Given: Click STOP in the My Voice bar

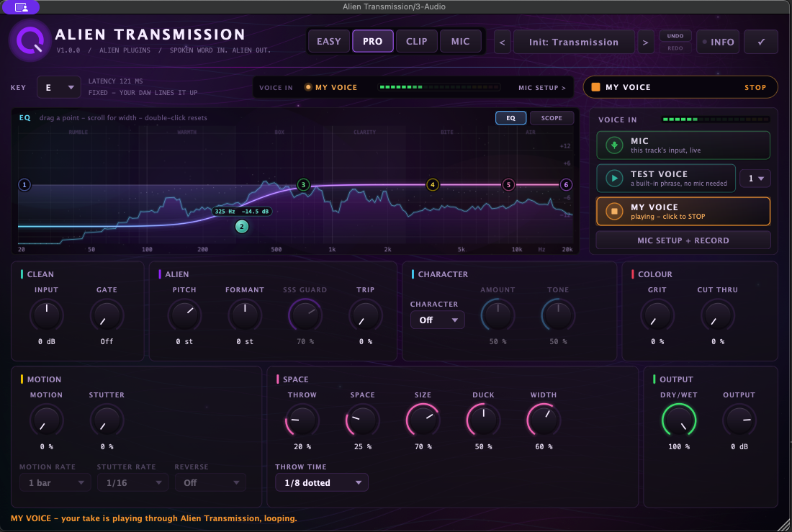Looking at the screenshot, I should click(x=755, y=87).
